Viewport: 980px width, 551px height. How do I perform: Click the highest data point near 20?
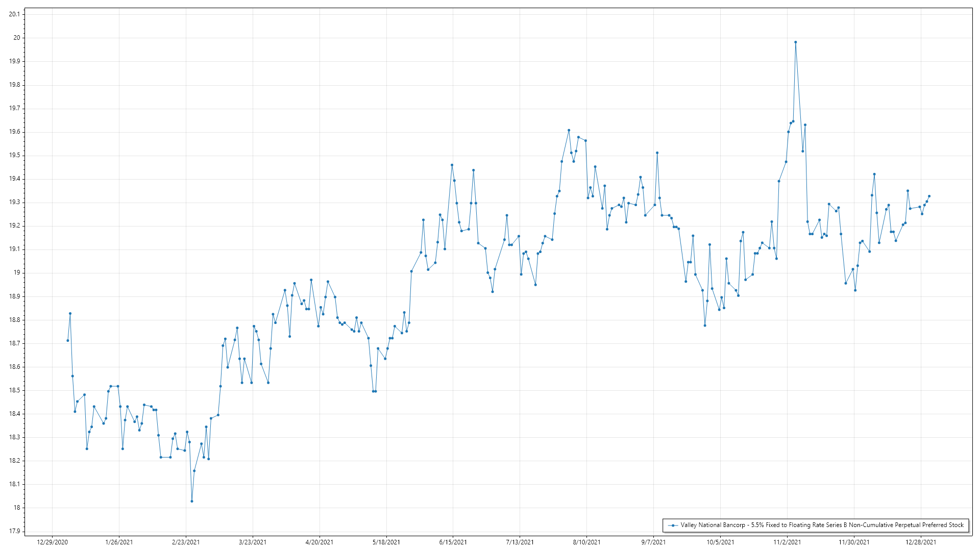point(795,42)
